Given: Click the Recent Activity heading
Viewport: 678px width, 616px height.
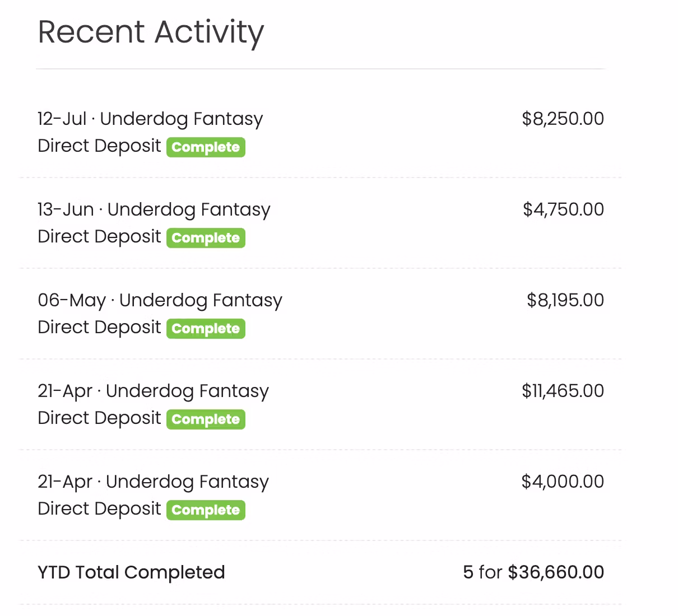Looking at the screenshot, I should coord(150,32).
